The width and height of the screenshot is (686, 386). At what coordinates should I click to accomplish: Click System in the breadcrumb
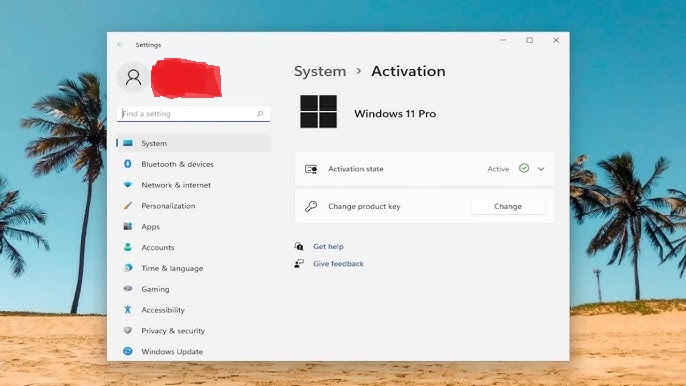[320, 71]
